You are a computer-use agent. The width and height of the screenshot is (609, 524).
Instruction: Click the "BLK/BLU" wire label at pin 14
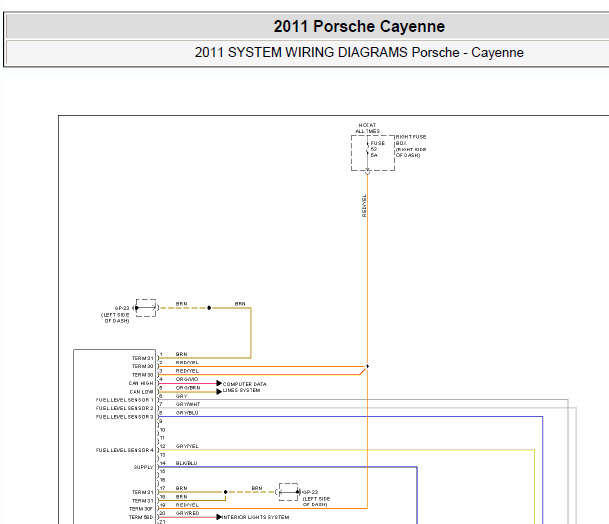[186, 463]
